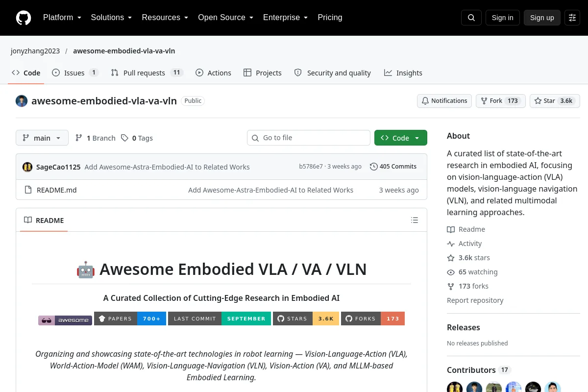Open the Insights tab
Viewport: 588px width, 392px height.
(x=403, y=73)
